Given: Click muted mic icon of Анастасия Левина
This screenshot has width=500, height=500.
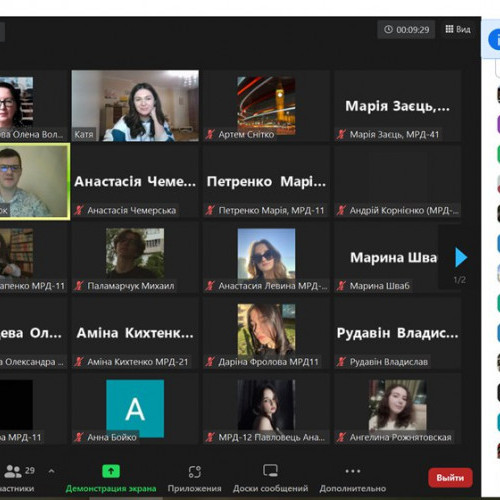Looking at the screenshot, I should [x=210, y=286].
